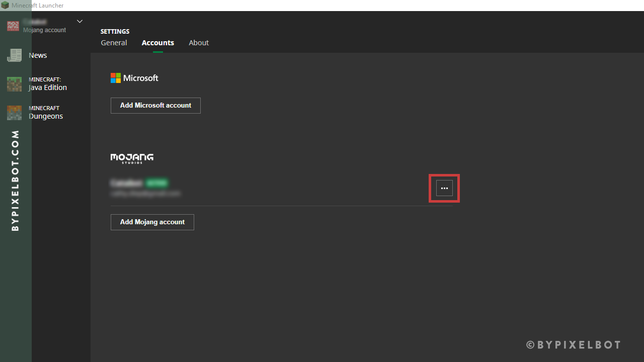Click the BYPIXELBOT watermark text

pyautogui.click(x=573, y=345)
